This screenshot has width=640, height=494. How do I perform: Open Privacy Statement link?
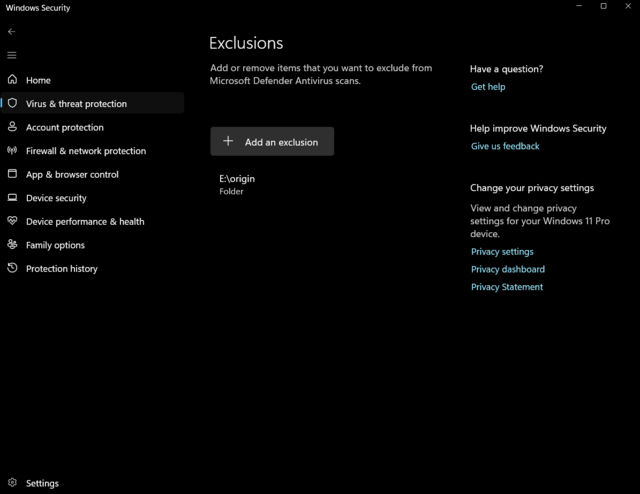pyautogui.click(x=507, y=287)
